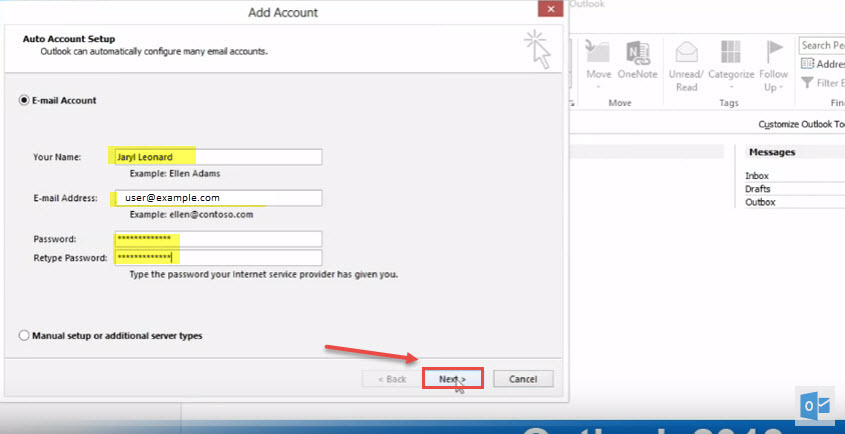This screenshot has width=845, height=434.
Task: Click the Auto Account Setup heading
Action: tap(68, 39)
